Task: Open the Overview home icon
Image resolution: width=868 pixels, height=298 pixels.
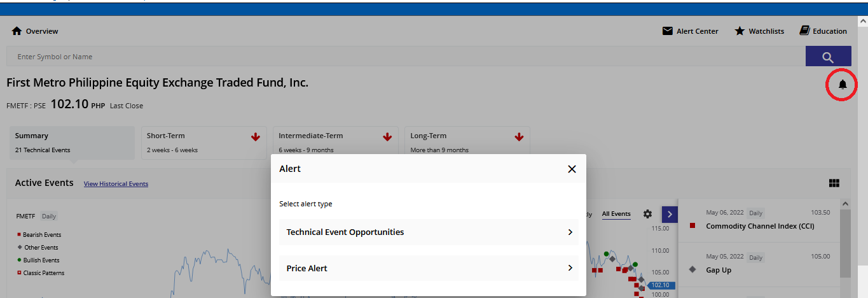Action: (x=17, y=31)
